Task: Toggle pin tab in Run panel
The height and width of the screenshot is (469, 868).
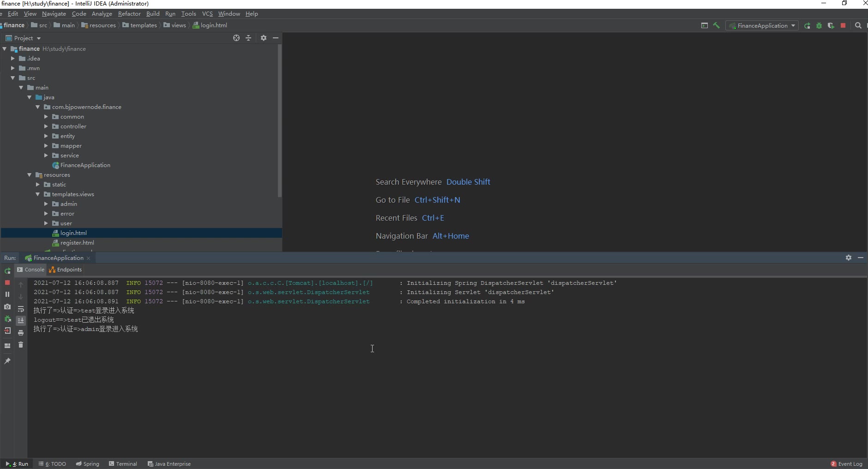Action: coord(7,361)
